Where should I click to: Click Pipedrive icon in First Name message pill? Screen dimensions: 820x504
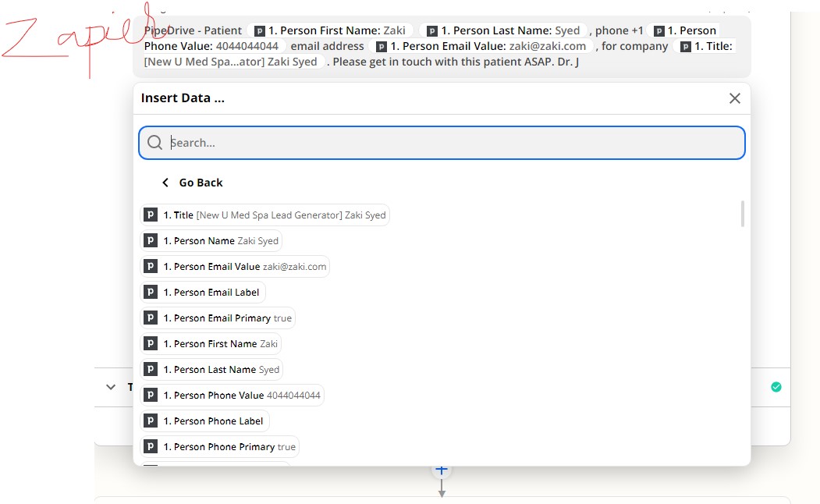tap(259, 31)
